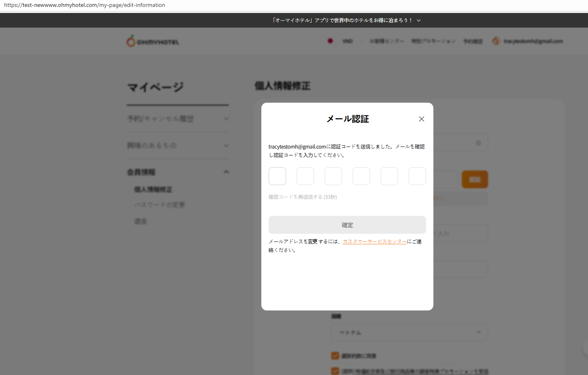Click the 「オーマイホテル」アプリ banner text
The height and width of the screenshot is (375, 588).
(342, 20)
